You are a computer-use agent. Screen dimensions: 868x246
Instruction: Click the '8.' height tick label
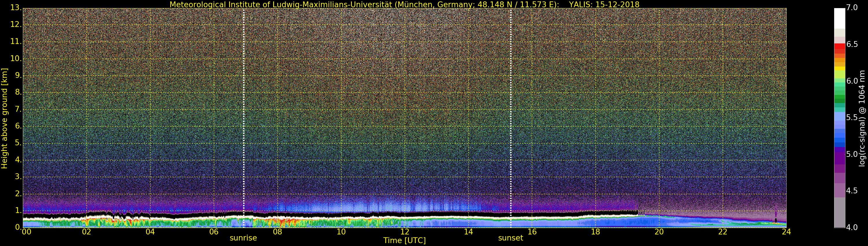pyautogui.click(x=18, y=92)
